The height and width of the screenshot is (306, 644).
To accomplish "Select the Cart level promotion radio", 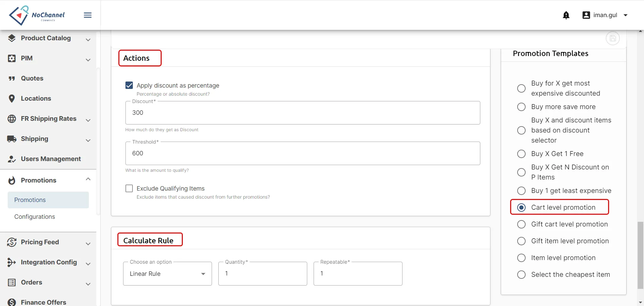I will (x=521, y=207).
